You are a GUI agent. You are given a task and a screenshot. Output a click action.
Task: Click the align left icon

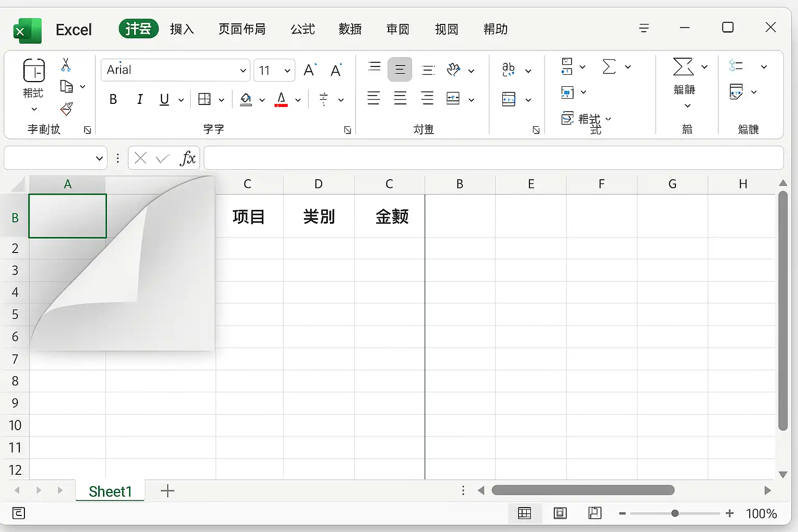(374, 98)
